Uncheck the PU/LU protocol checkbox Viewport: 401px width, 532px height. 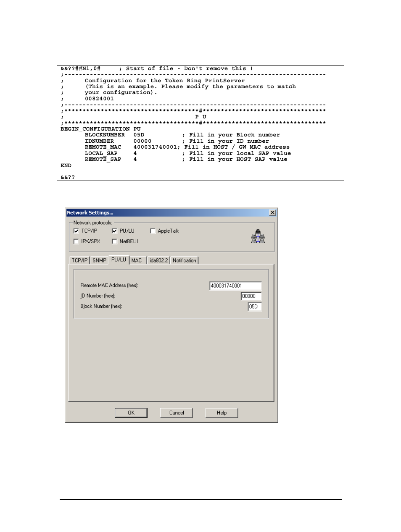coord(114,231)
